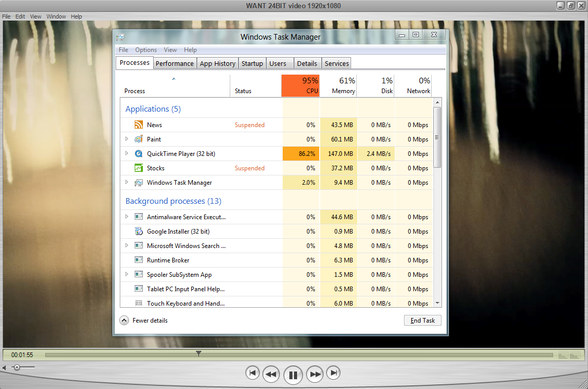This screenshot has width=588, height=389.
Task: Expand the Spooler SubSystem App row
Action: [x=127, y=274]
